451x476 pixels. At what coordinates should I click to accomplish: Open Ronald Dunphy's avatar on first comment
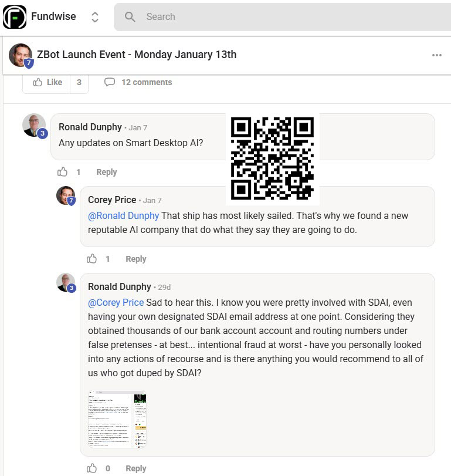click(34, 126)
